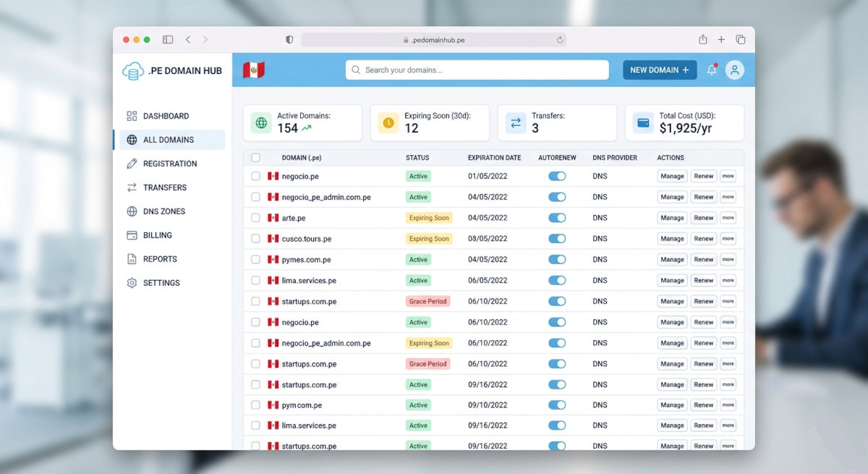
Task: Click Renew for negocio_pe_admin.com.pe expiring 06/10/2022
Action: [x=704, y=343]
